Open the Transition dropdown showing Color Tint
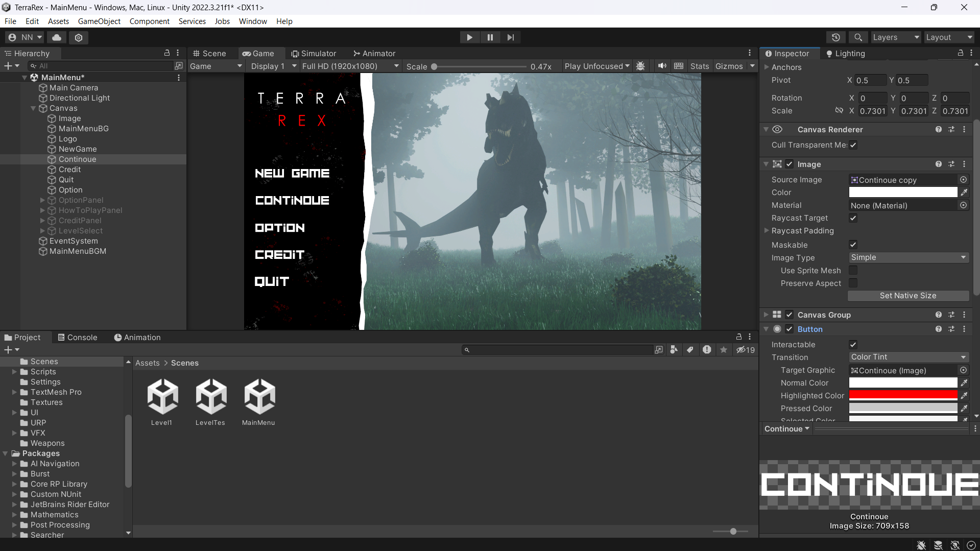Viewport: 980px width, 551px height. 909,357
